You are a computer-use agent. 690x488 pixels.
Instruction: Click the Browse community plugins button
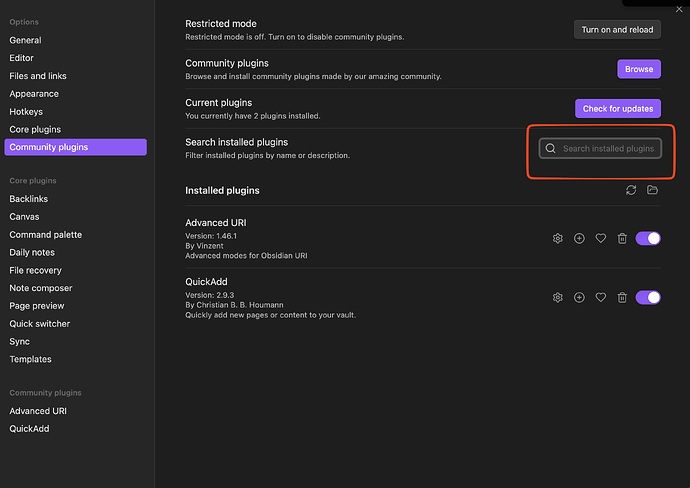tap(639, 69)
